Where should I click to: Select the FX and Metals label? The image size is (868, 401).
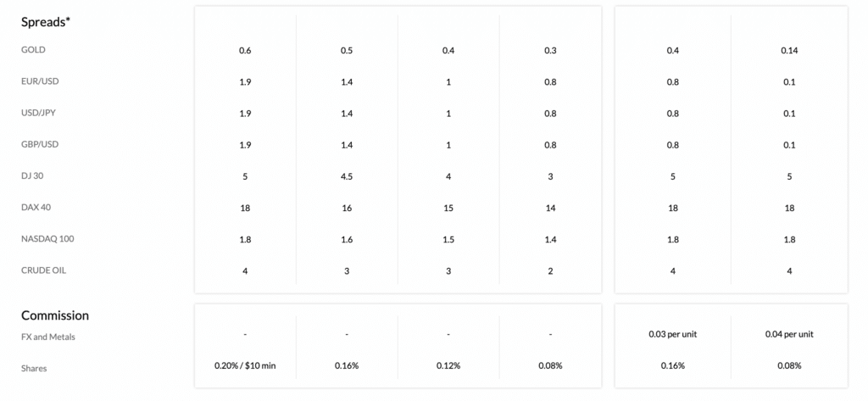tap(48, 337)
